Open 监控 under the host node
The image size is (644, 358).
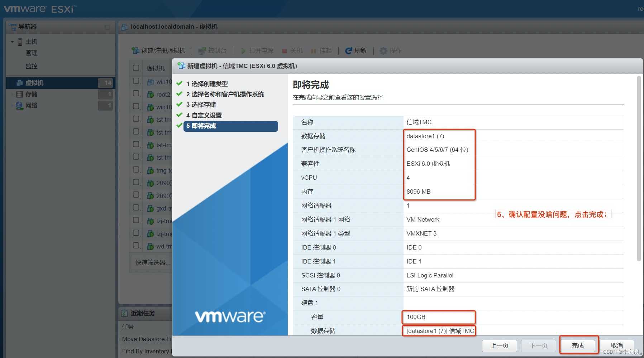click(x=32, y=66)
